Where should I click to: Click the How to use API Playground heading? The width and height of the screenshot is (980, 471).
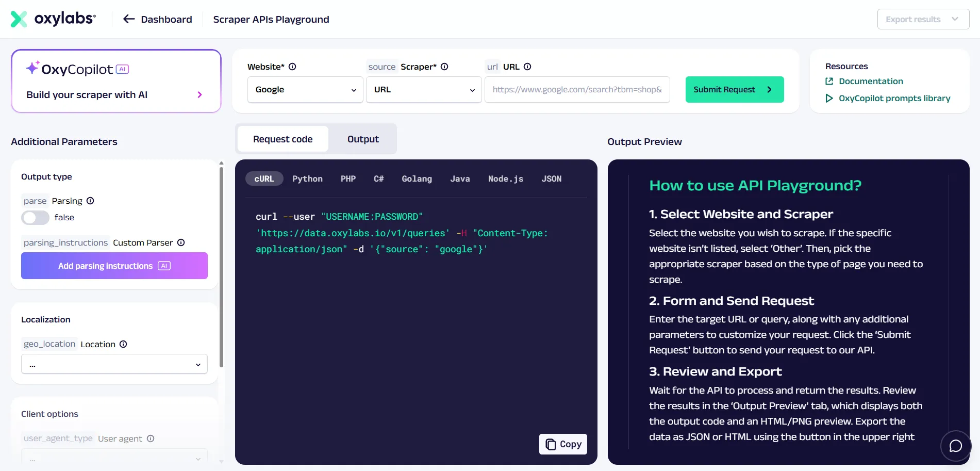click(755, 185)
